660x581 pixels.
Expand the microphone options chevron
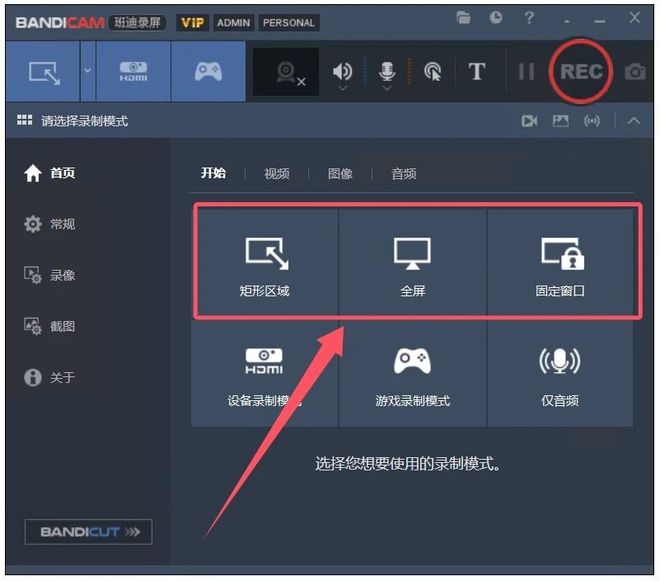coord(387,88)
